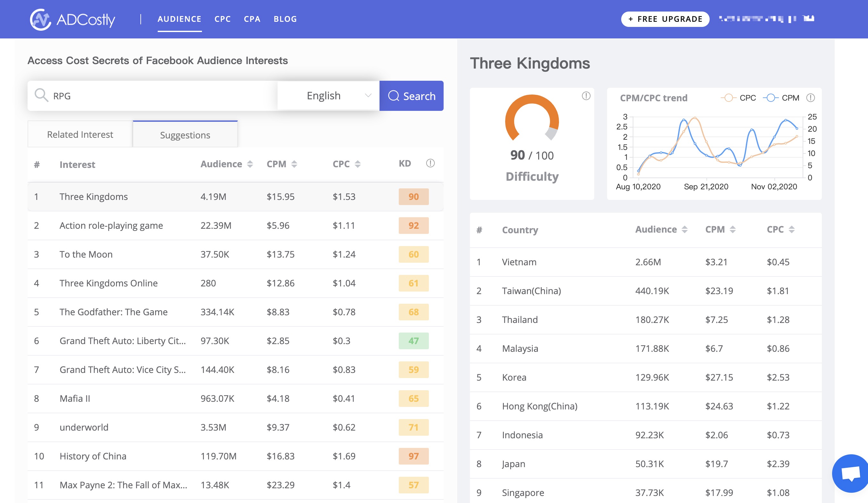The height and width of the screenshot is (503, 868).
Task: Select To the Moon interest
Action: tap(235, 254)
